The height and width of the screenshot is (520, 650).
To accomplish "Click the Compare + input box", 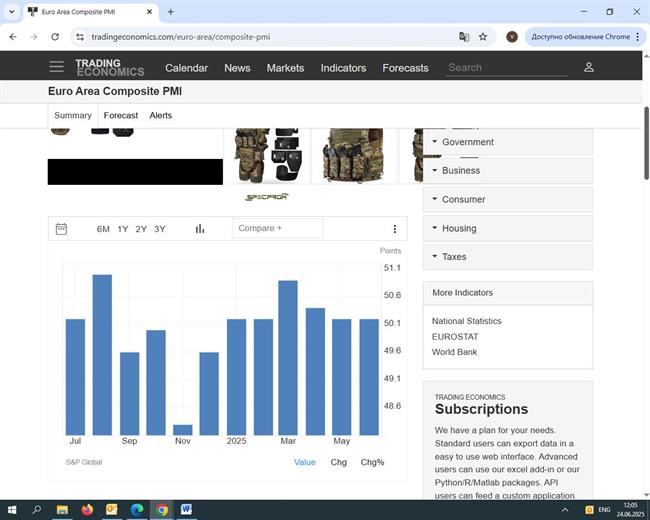I will pyautogui.click(x=278, y=228).
